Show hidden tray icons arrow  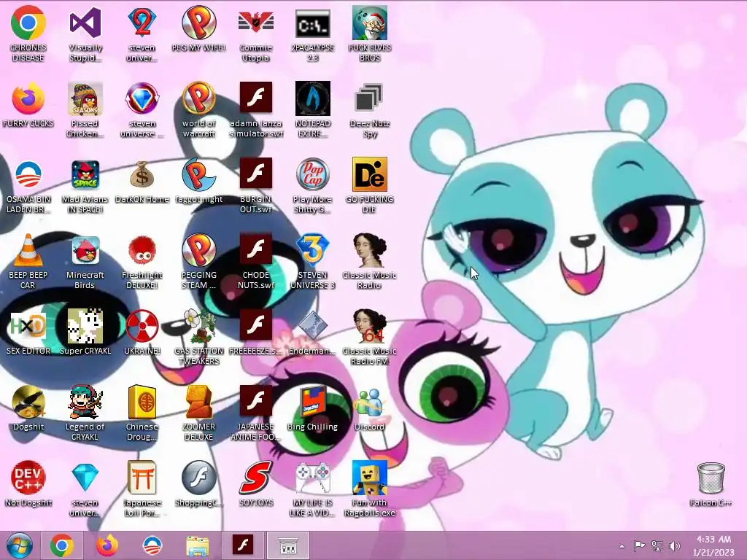coord(622,546)
